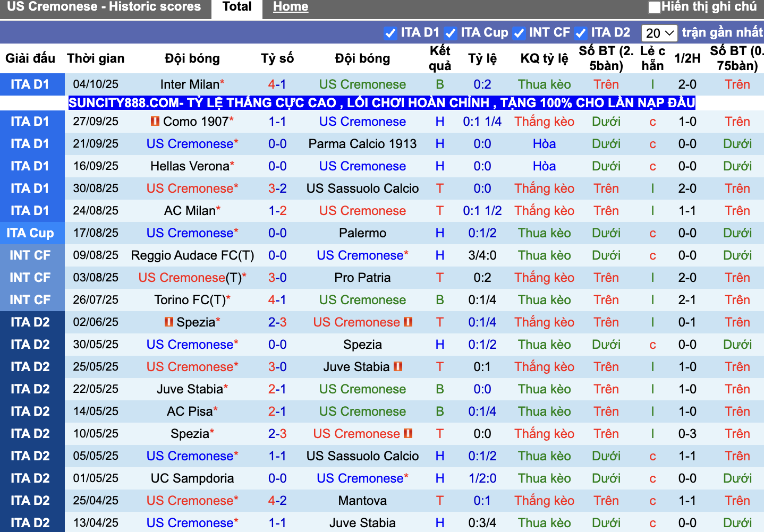Click the 1/2H column header
The width and height of the screenshot is (764, 532).
[x=687, y=58]
